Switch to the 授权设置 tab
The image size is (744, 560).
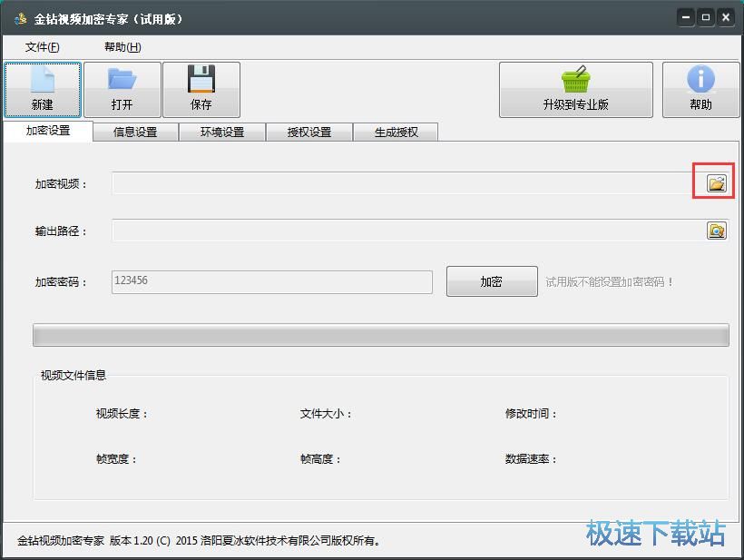(x=309, y=132)
